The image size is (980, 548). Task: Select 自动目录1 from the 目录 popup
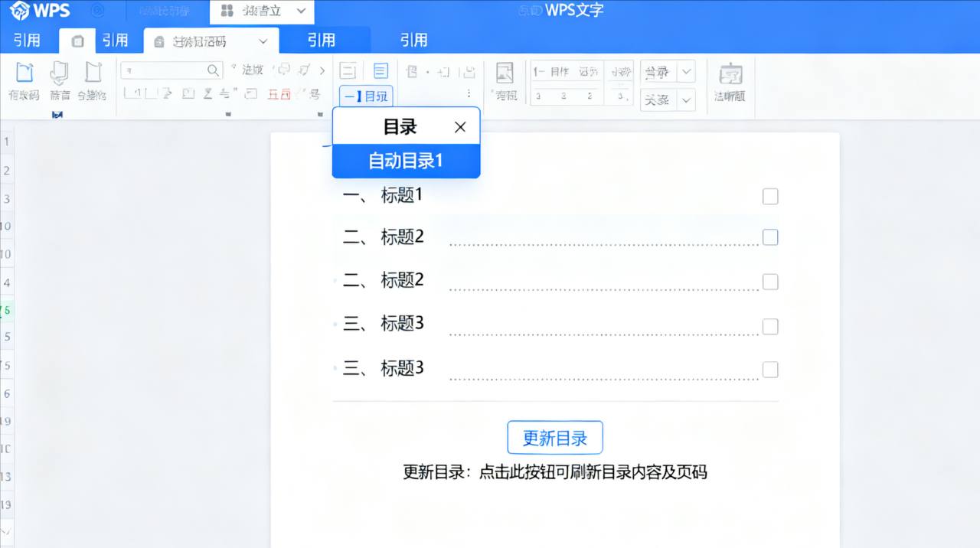point(406,161)
